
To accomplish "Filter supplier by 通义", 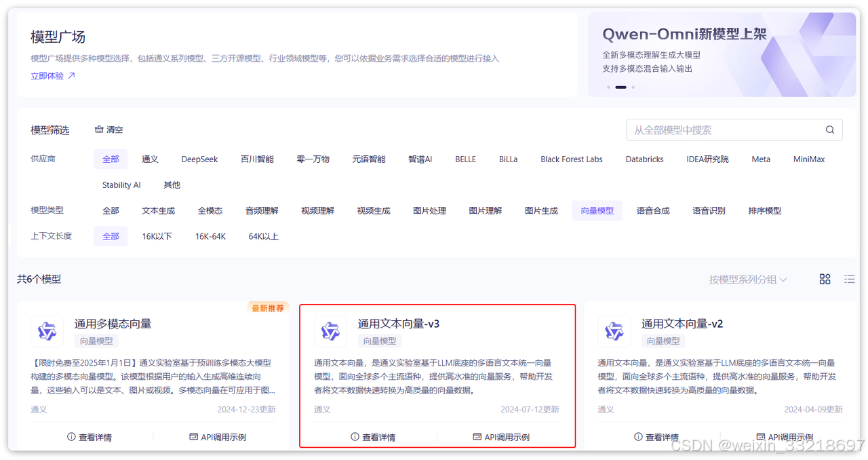I will [x=150, y=159].
